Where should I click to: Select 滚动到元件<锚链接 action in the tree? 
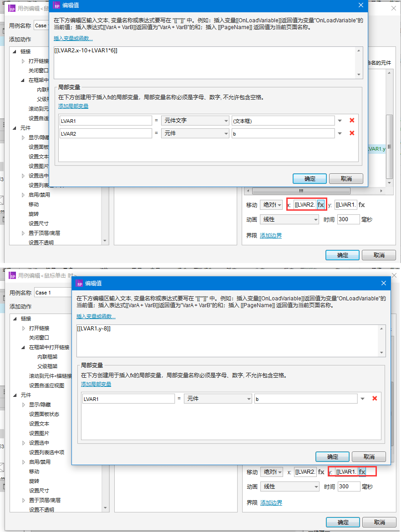51,376
